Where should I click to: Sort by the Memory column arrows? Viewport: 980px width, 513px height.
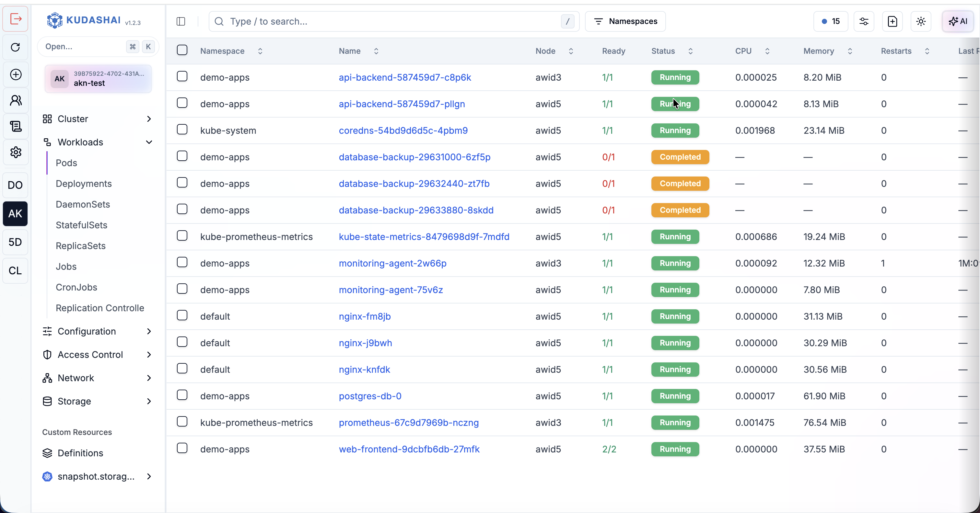click(x=850, y=51)
